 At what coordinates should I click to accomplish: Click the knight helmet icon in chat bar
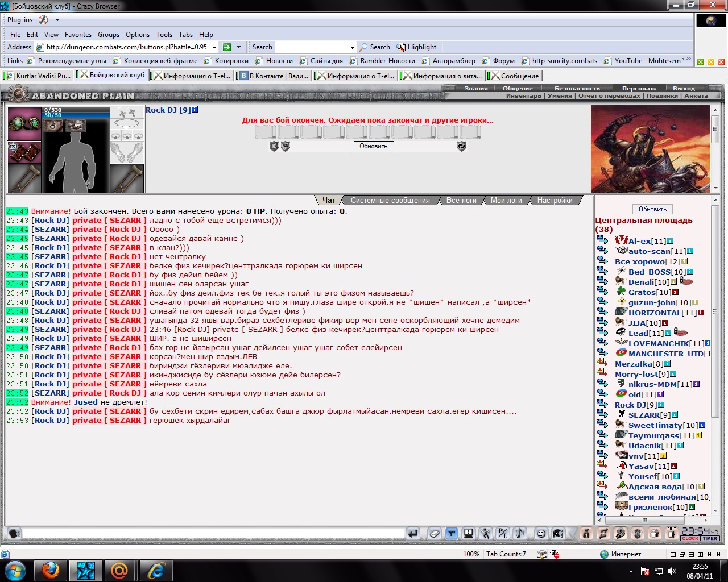click(558, 533)
